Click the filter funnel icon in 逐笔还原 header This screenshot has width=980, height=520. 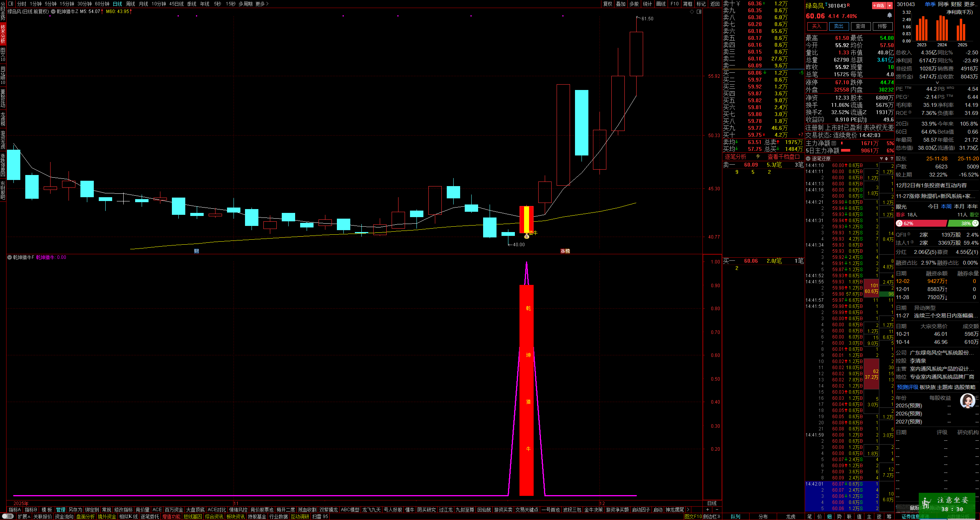click(x=881, y=159)
